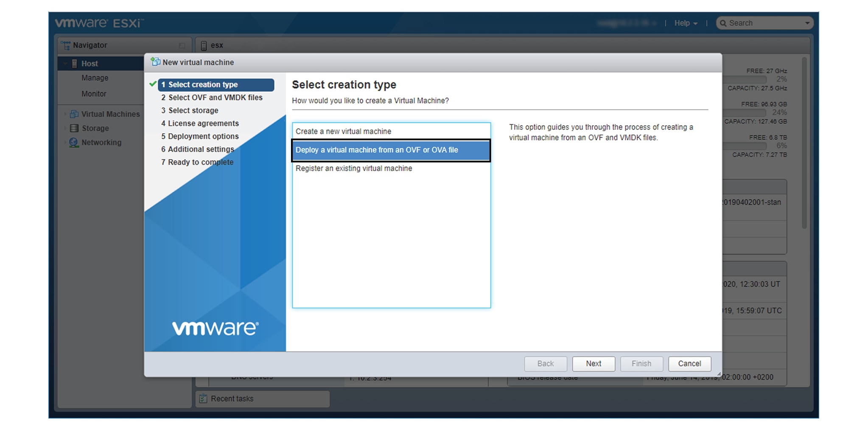
Task: Click the Networking globe icon in Navigator
Action: [74, 143]
